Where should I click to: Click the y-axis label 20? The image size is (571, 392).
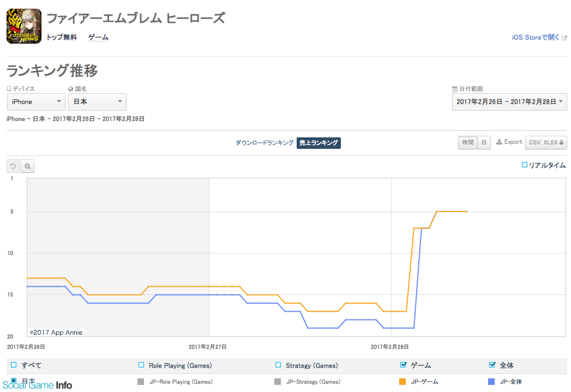10,337
